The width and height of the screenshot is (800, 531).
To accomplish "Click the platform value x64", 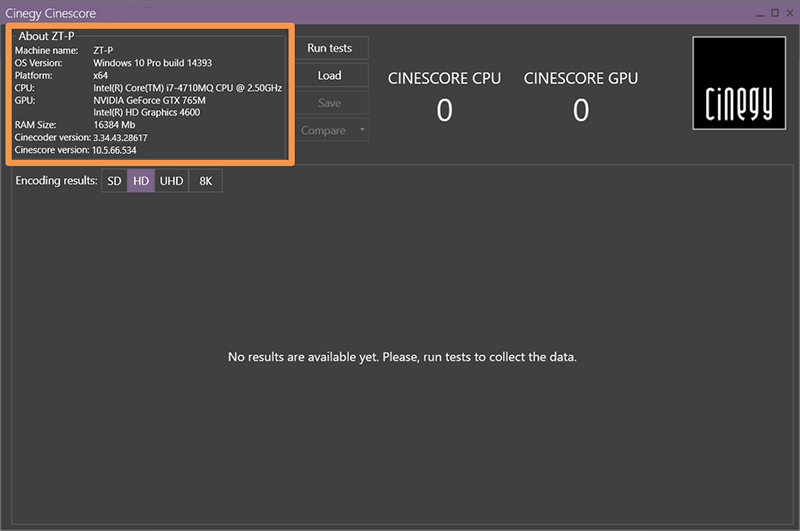I will coord(101,75).
